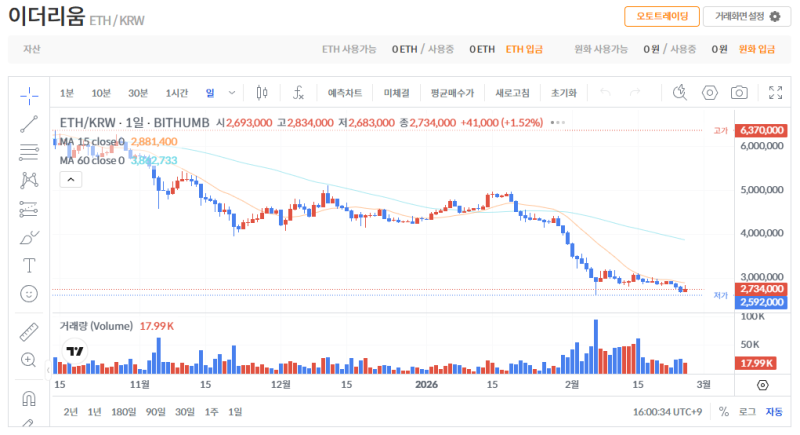The height and width of the screenshot is (435, 800).
Task: Set date range to 30일
Action: [x=185, y=412]
